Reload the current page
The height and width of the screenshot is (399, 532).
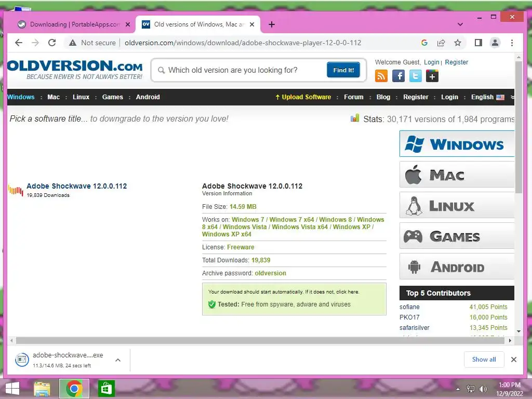(x=52, y=43)
